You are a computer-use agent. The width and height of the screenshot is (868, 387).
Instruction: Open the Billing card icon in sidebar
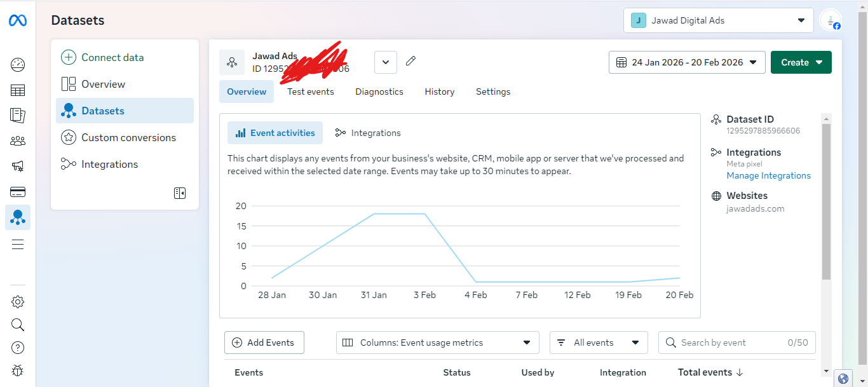18,192
